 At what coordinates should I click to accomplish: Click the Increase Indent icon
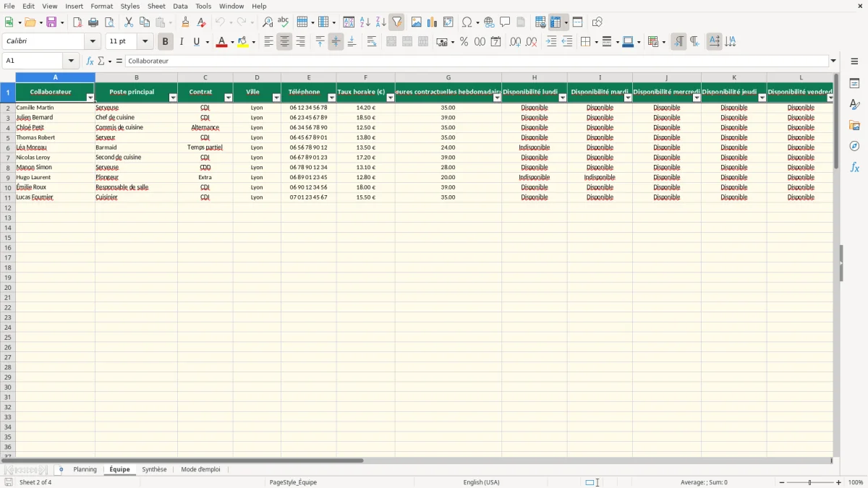551,42
